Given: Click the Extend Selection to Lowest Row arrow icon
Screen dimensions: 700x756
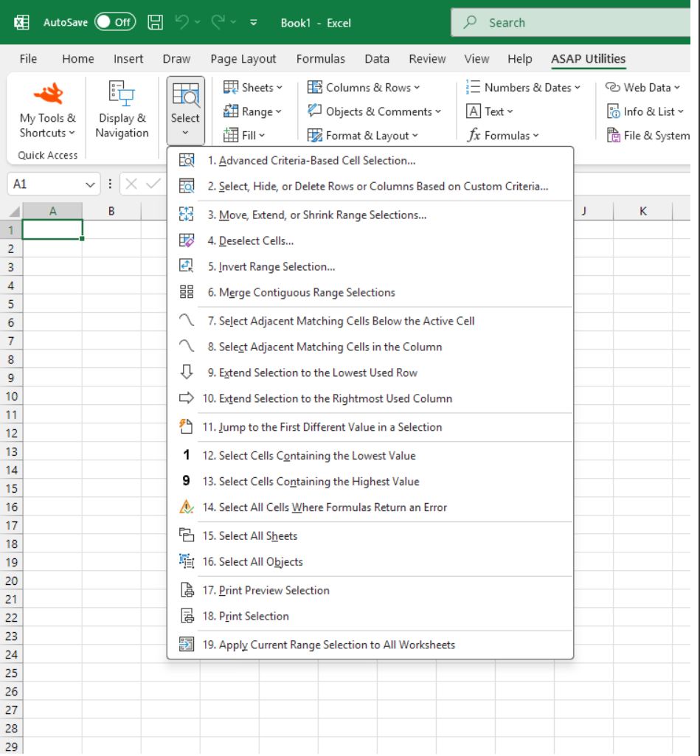Looking at the screenshot, I should point(187,372).
